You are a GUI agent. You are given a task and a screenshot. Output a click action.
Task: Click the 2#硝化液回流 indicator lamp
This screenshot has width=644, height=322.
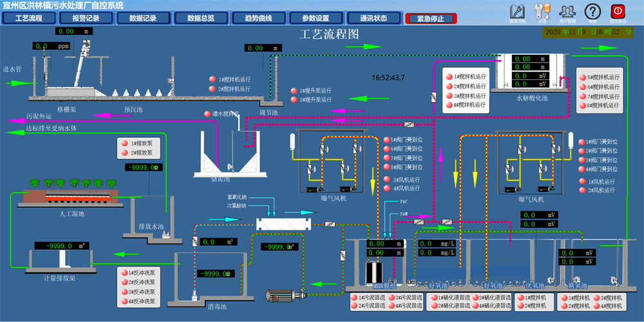433,306
